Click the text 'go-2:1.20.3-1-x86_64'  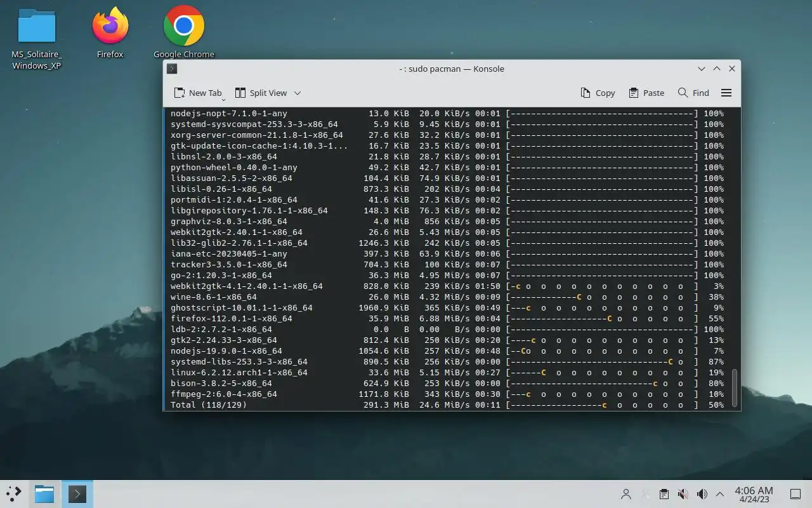pyautogui.click(x=221, y=276)
